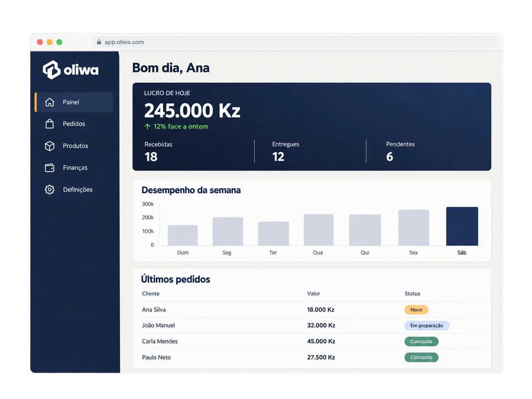
Task: Click the Desempenho da semana heading
Action: tap(191, 190)
